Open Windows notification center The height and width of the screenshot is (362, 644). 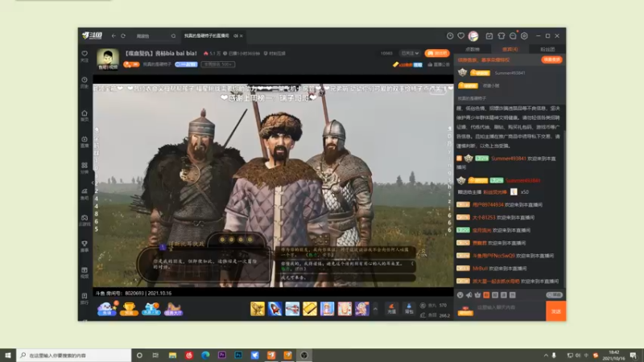tap(634, 356)
